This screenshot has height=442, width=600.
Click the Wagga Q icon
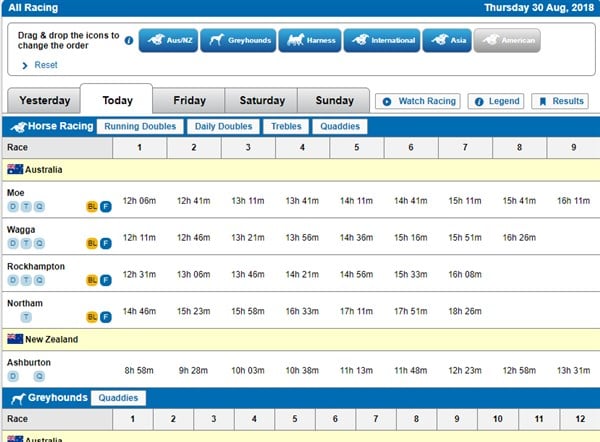click(x=39, y=243)
